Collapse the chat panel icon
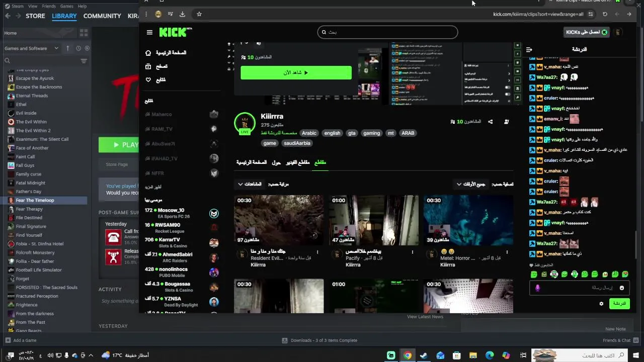 tap(529, 49)
